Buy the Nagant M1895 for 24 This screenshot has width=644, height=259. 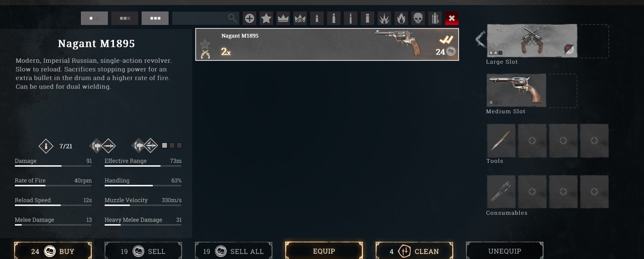tap(53, 251)
